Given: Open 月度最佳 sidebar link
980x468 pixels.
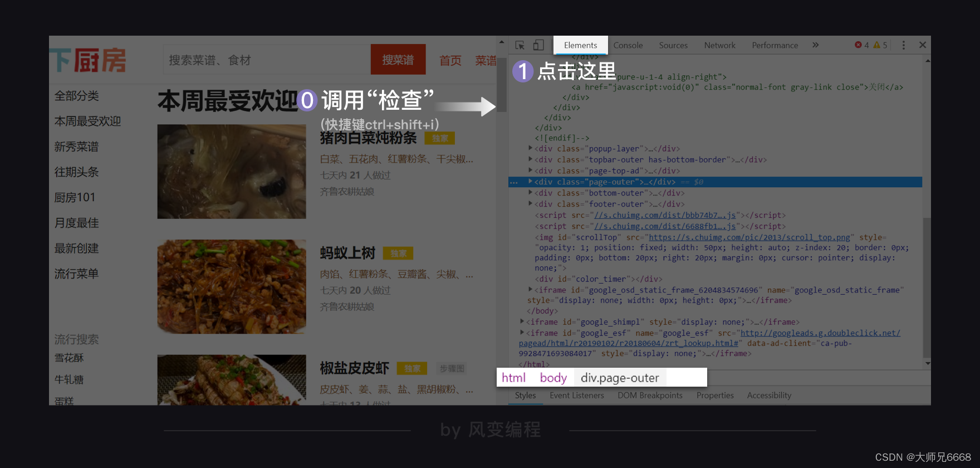Looking at the screenshot, I should click(77, 223).
